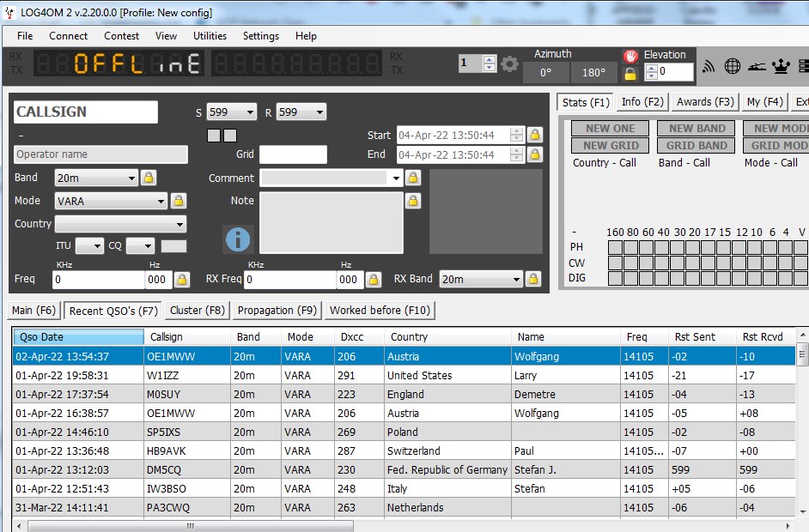The height and width of the screenshot is (532, 809).
Task: Expand the Mode VARA dropdown
Action: (x=161, y=201)
